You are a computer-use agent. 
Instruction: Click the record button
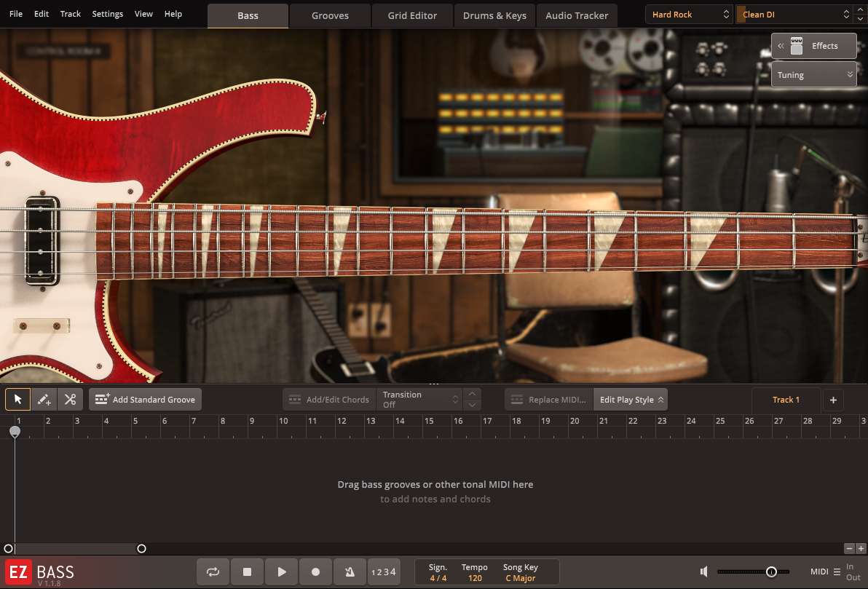pos(315,572)
